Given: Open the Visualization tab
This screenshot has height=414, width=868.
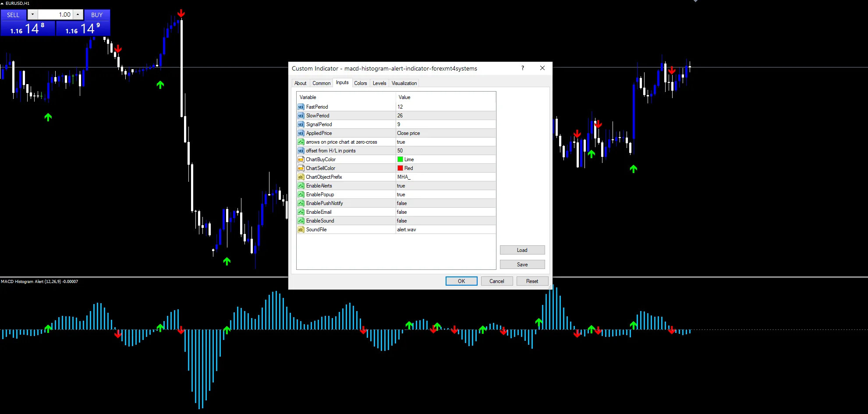Looking at the screenshot, I should 404,83.
